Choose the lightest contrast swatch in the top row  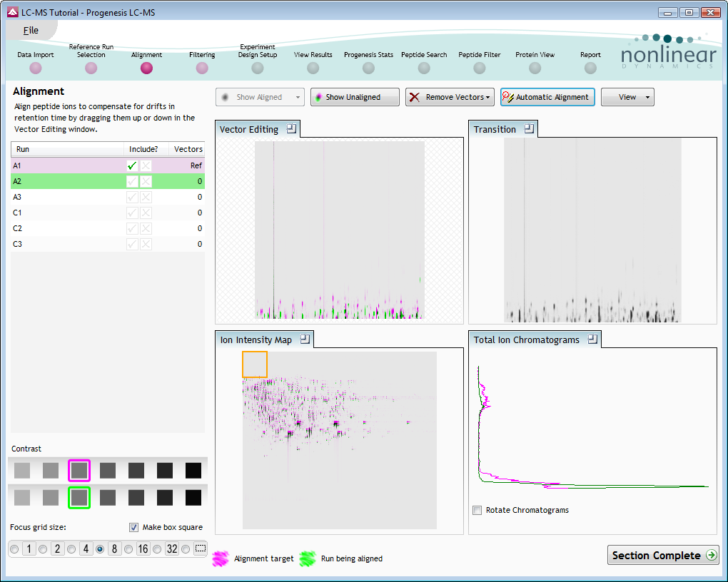pos(22,470)
